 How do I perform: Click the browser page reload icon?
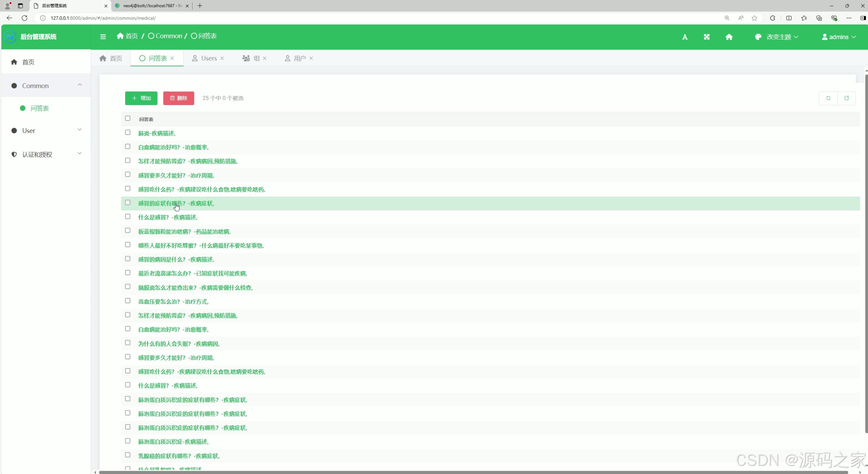[24, 18]
